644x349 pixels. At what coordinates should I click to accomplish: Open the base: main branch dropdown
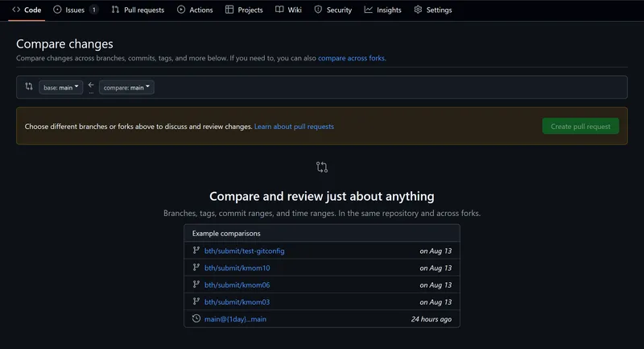[60, 87]
